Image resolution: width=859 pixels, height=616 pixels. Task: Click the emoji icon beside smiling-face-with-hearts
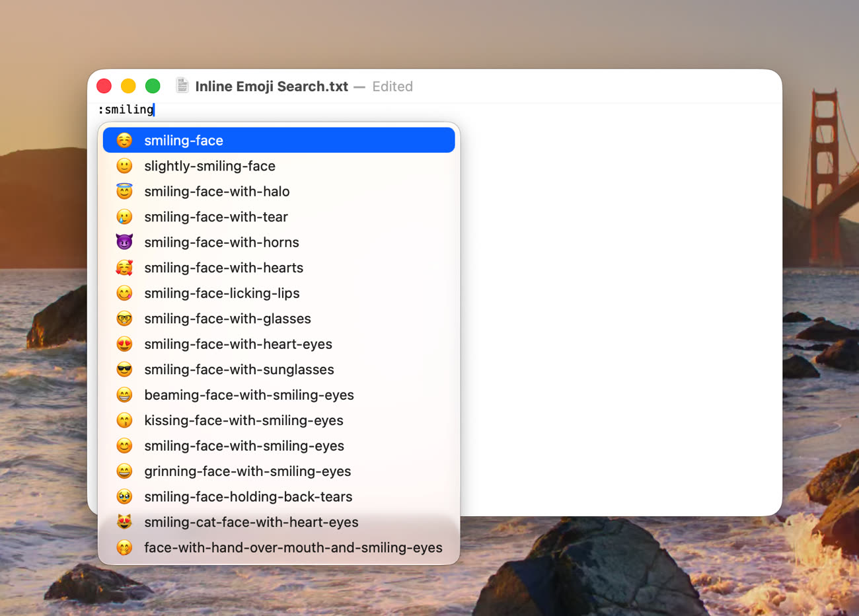click(x=124, y=268)
